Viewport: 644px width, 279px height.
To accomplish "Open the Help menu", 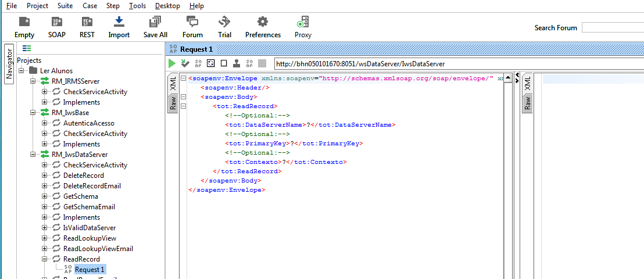I will (x=196, y=6).
